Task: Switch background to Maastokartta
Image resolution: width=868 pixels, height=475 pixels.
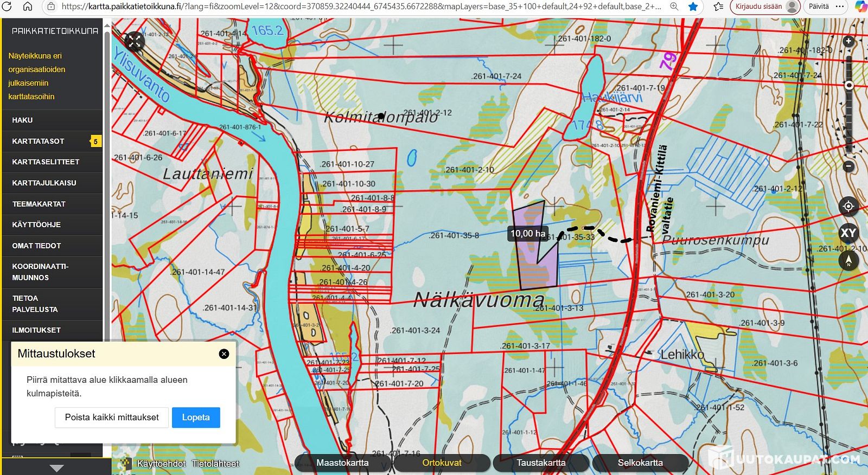Action: 342,463
